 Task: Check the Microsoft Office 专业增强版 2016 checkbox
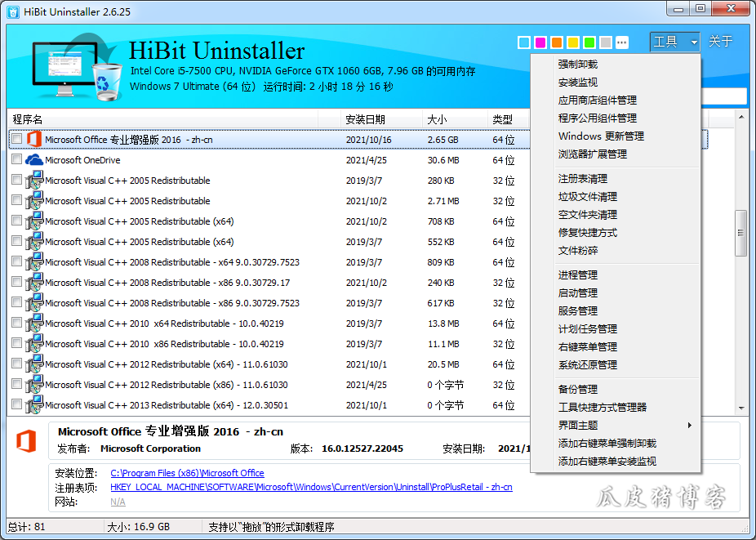click(17, 139)
